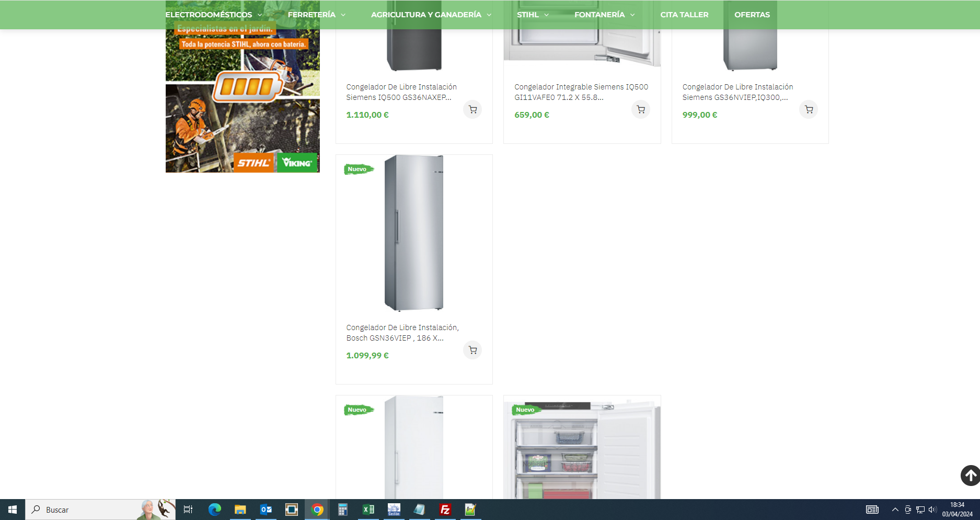Expand the Fontanería menu
980x520 pixels.
(x=604, y=15)
